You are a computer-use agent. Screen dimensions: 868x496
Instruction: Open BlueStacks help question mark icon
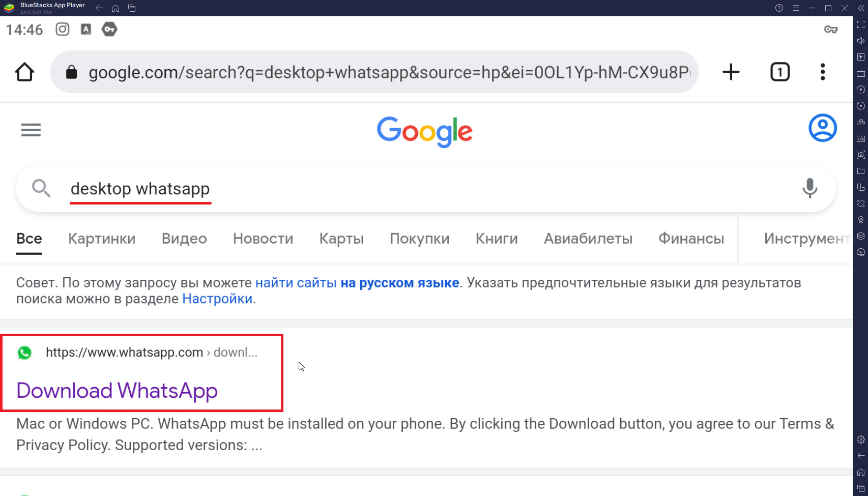pyautogui.click(x=779, y=8)
